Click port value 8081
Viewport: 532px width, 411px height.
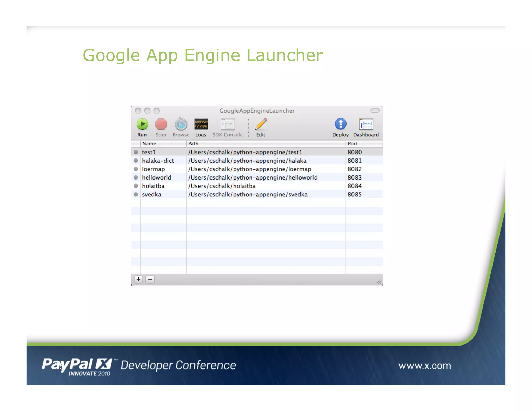pos(355,161)
